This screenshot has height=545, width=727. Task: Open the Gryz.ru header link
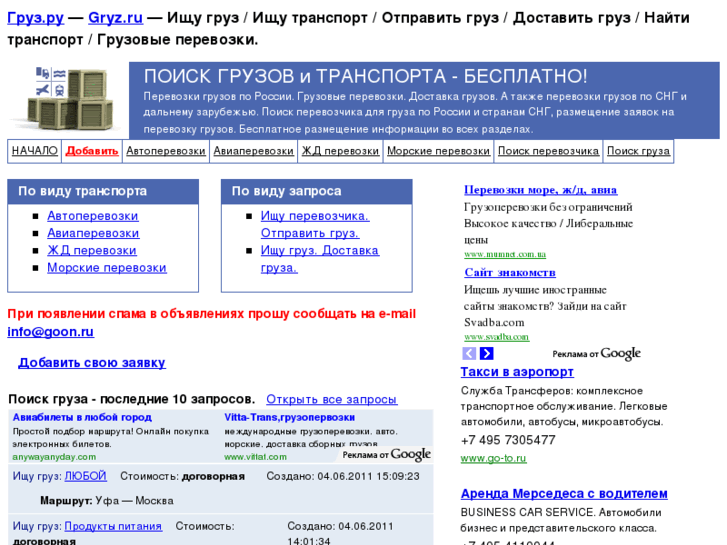[115, 18]
